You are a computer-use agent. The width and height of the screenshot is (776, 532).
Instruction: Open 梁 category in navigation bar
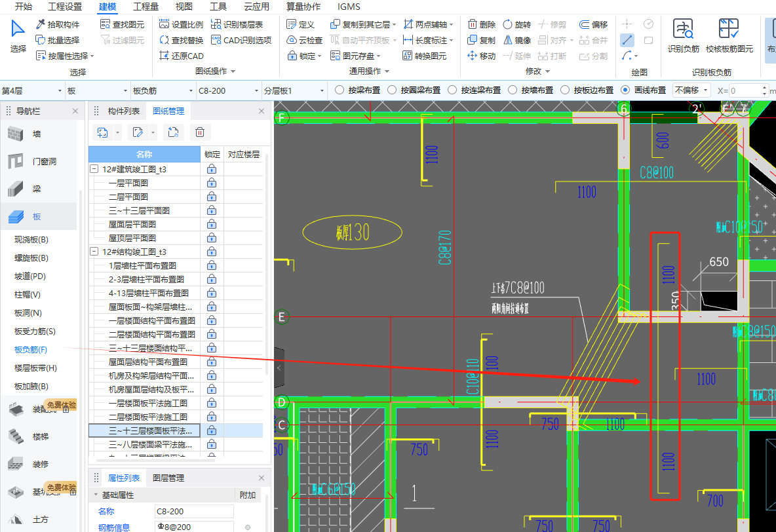pos(37,189)
